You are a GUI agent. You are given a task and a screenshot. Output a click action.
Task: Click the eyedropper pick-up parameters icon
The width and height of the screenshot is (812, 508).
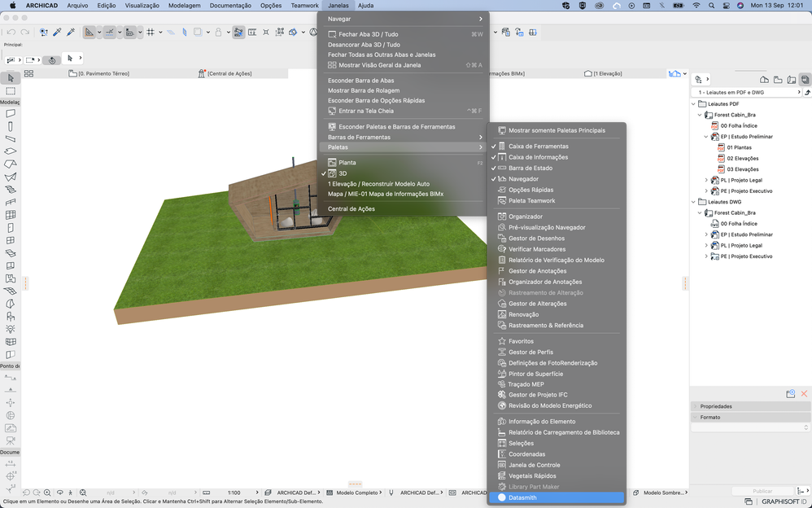tap(58, 33)
